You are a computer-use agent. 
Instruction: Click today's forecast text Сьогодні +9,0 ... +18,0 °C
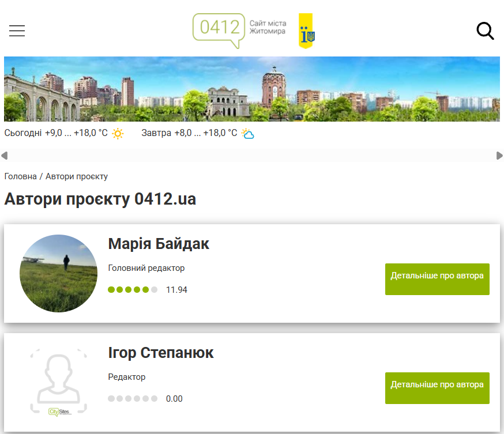(x=56, y=133)
